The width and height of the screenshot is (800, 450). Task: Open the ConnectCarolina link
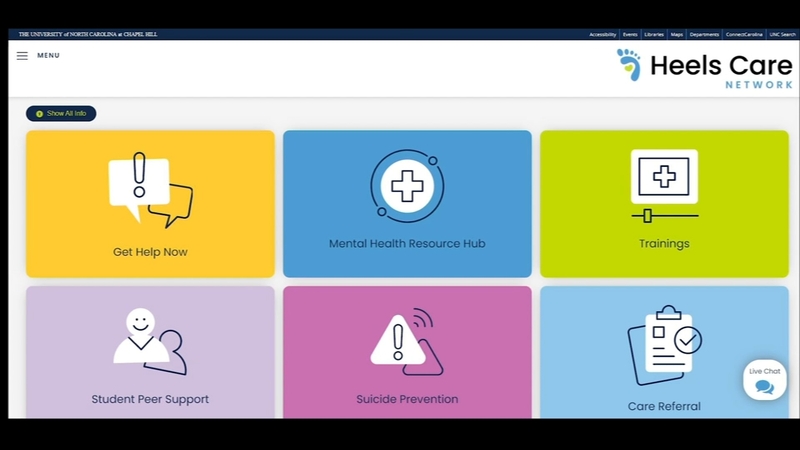(x=744, y=35)
